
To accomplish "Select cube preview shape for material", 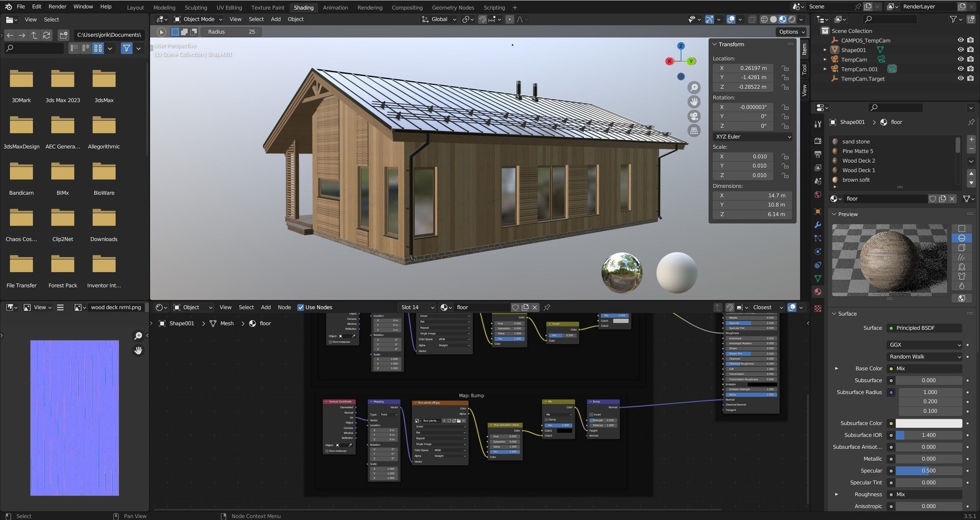I will 962,248.
